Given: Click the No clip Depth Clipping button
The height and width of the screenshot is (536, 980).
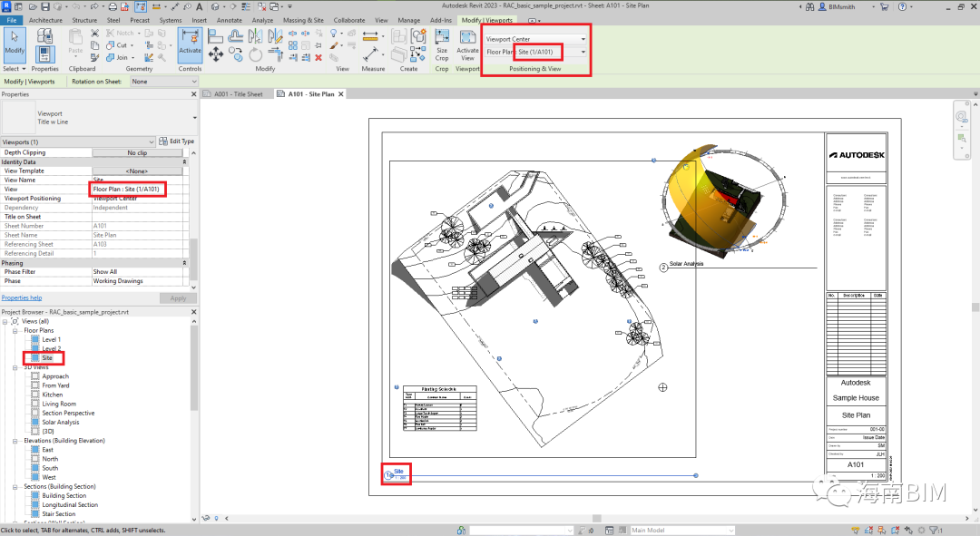Looking at the screenshot, I should tap(138, 152).
